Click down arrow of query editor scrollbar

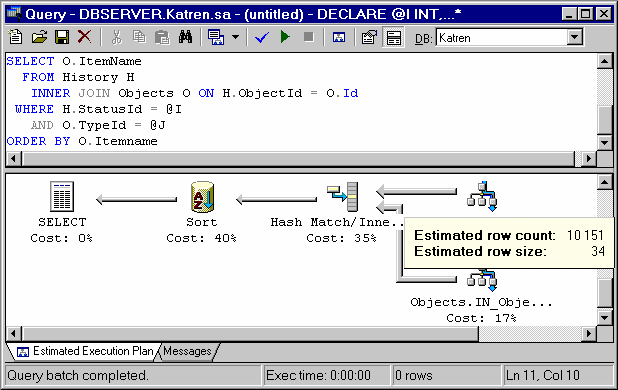(x=605, y=143)
